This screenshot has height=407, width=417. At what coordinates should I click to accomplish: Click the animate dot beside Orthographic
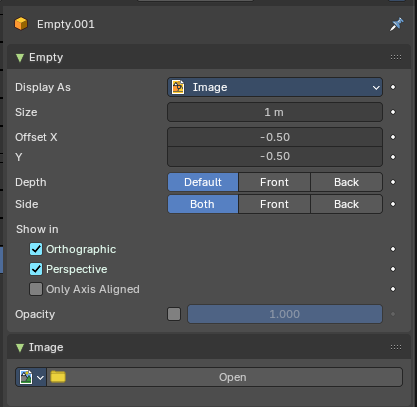[393, 249]
